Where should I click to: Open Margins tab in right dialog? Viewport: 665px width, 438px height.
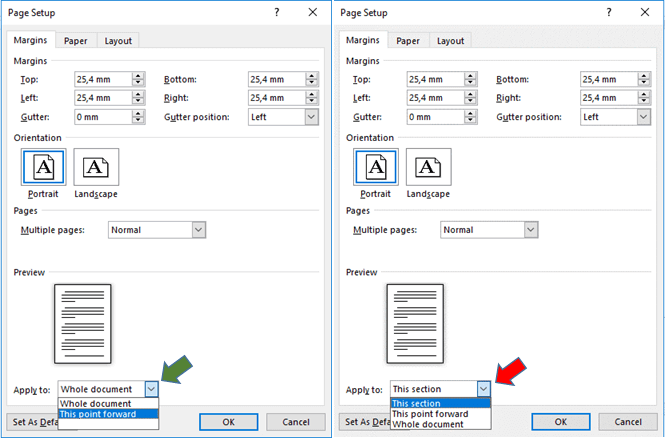tap(363, 40)
